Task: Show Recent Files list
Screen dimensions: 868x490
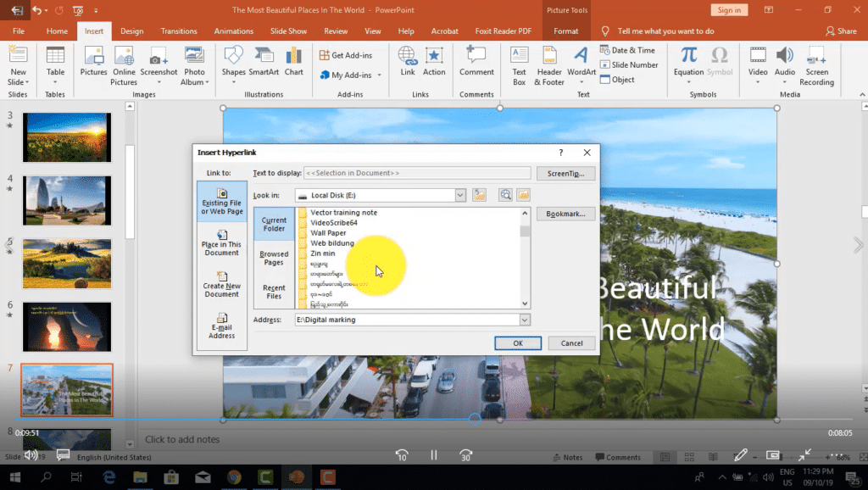Action: click(x=274, y=292)
